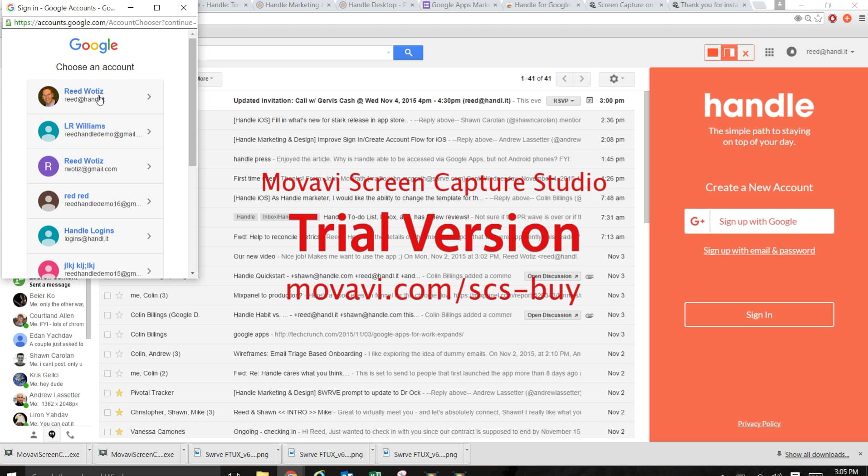Open the RSVP dropdown

click(x=563, y=101)
